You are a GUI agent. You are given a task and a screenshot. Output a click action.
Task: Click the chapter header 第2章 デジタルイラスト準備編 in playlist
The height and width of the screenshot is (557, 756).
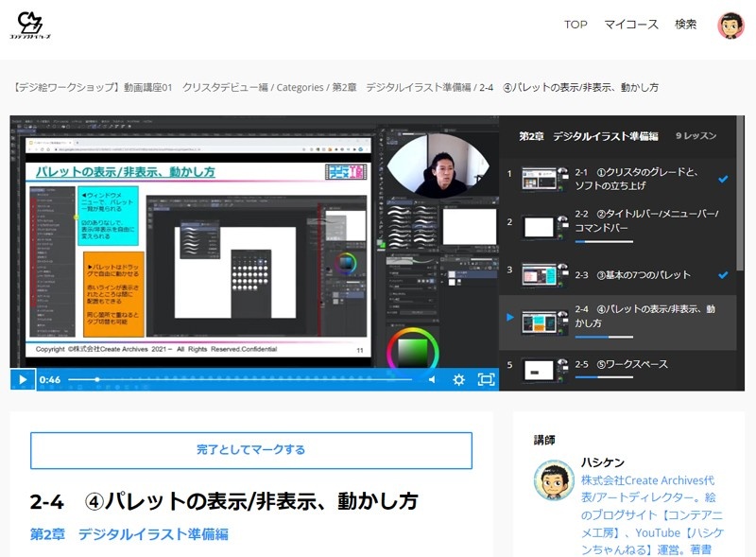[x=589, y=136]
